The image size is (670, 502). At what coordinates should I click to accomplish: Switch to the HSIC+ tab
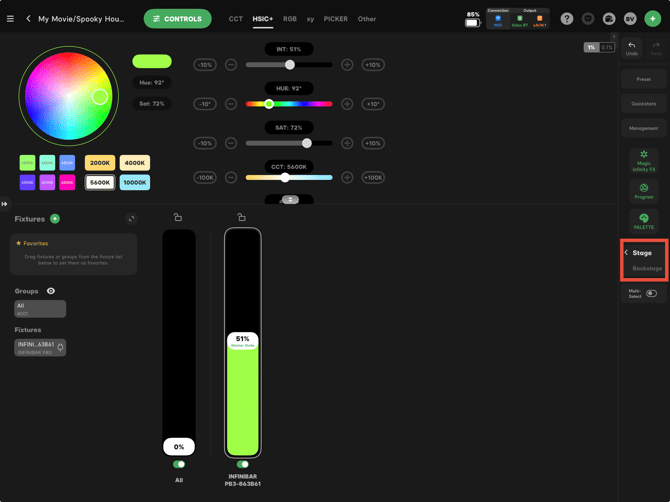262,19
